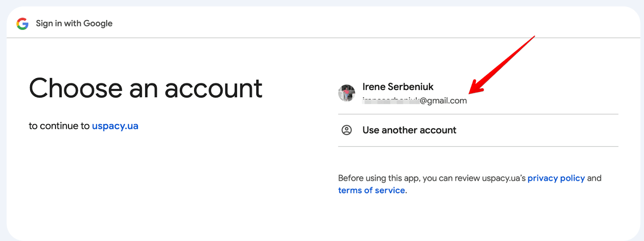
Task: Click Irene Serbeniuk's profile avatar
Action: 347,93
